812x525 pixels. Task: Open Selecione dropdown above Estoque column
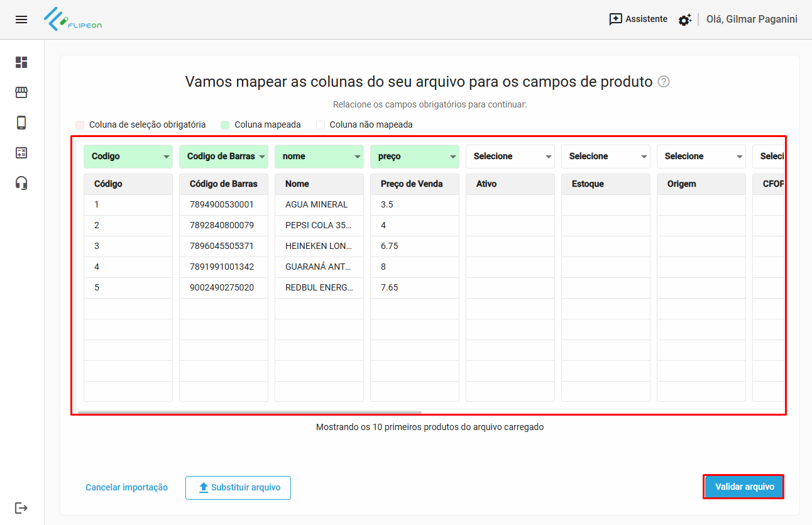click(x=606, y=157)
